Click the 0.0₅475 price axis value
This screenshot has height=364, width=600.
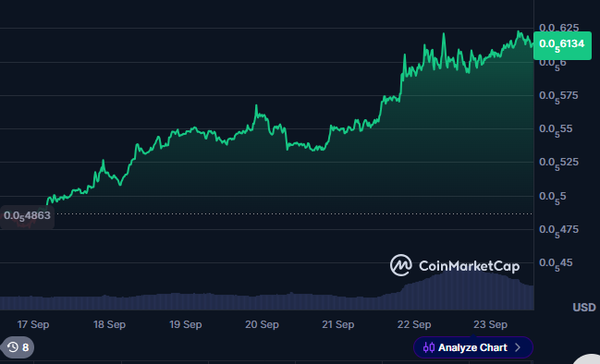(x=558, y=231)
